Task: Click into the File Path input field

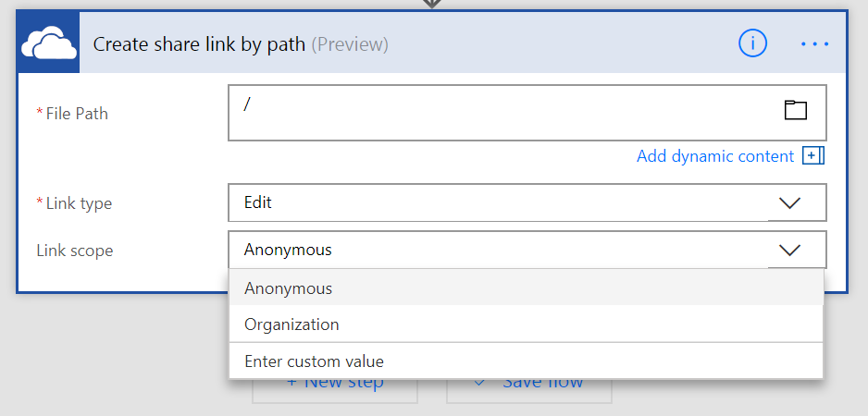Action: 500,113
